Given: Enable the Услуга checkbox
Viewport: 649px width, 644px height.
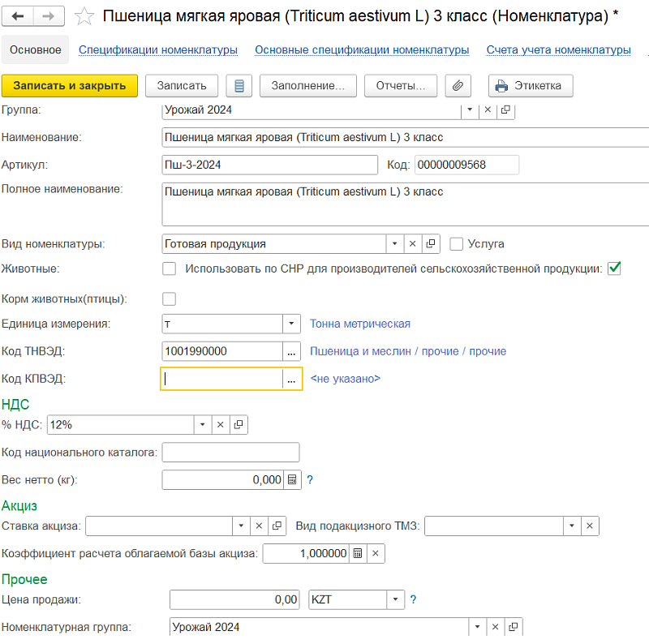Looking at the screenshot, I should tap(456, 243).
